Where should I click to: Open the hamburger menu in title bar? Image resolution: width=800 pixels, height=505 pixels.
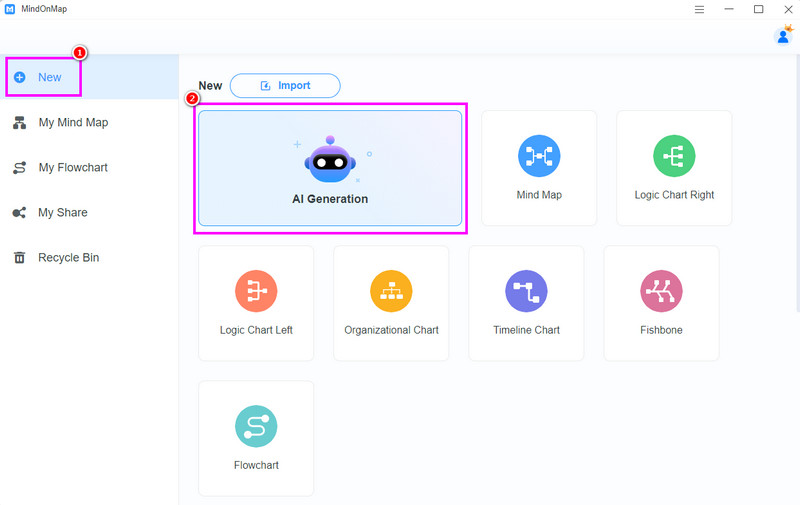pos(699,9)
